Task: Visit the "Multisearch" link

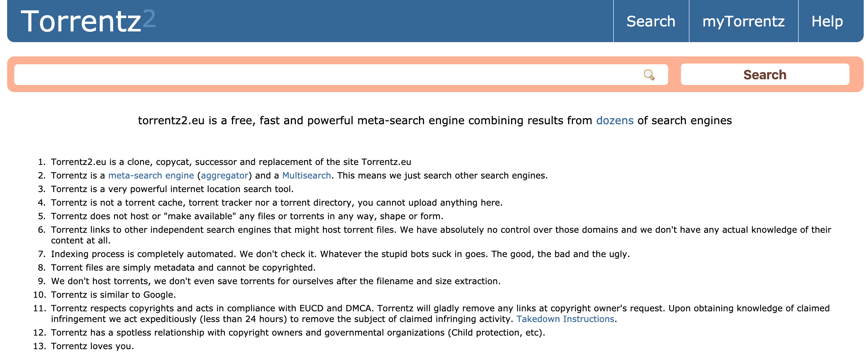Action: (306, 176)
